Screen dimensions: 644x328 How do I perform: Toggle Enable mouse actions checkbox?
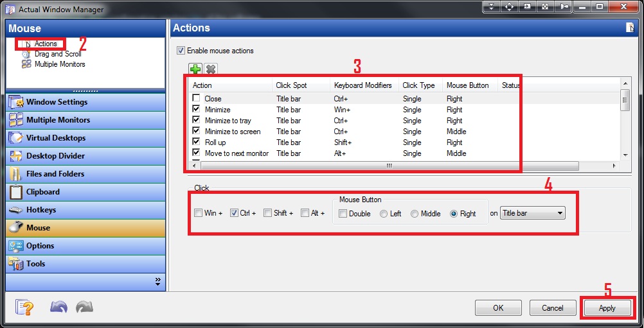[181, 51]
